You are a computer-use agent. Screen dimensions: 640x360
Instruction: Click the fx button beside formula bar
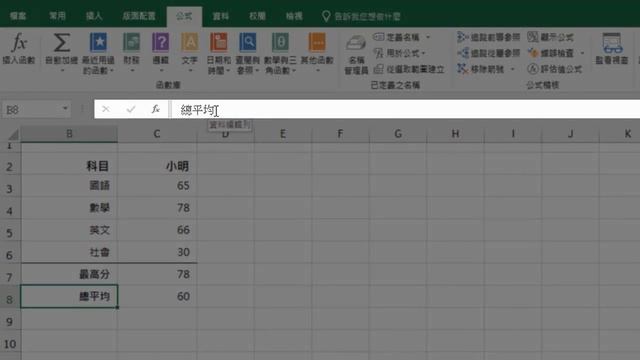tap(156, 109)
